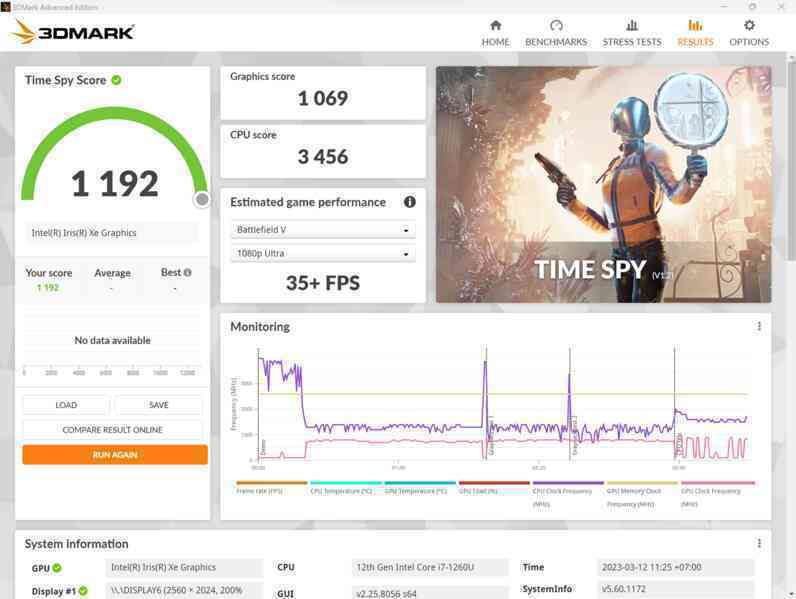Select the RESULTS tab

point(695,34)
